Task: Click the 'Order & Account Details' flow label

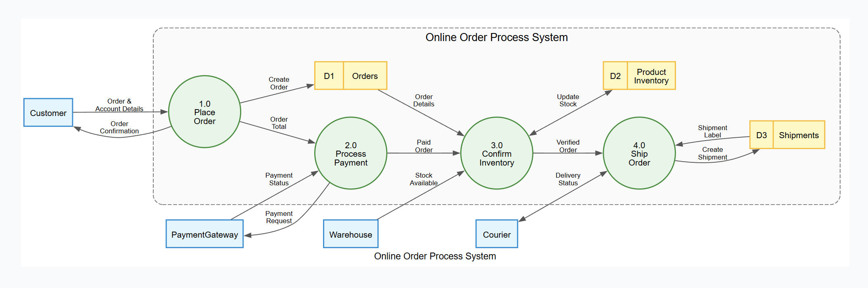Action: (x=119, y=105)
